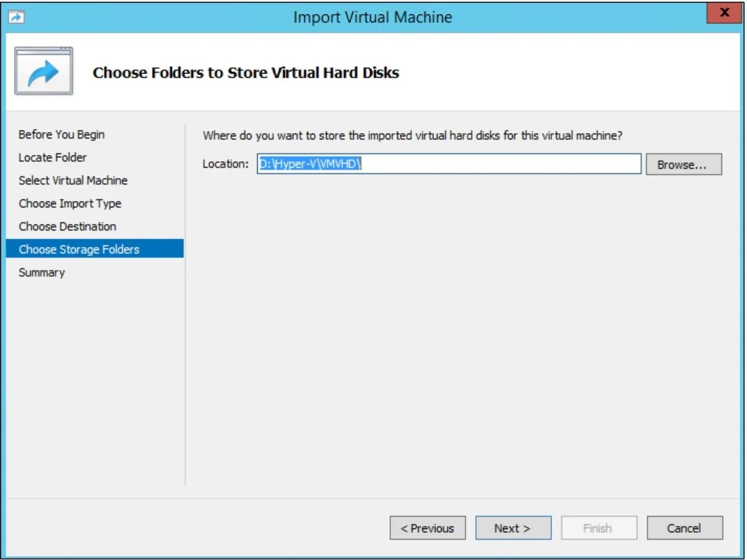Jump to the Choose Destination step

tap(67, 226)
